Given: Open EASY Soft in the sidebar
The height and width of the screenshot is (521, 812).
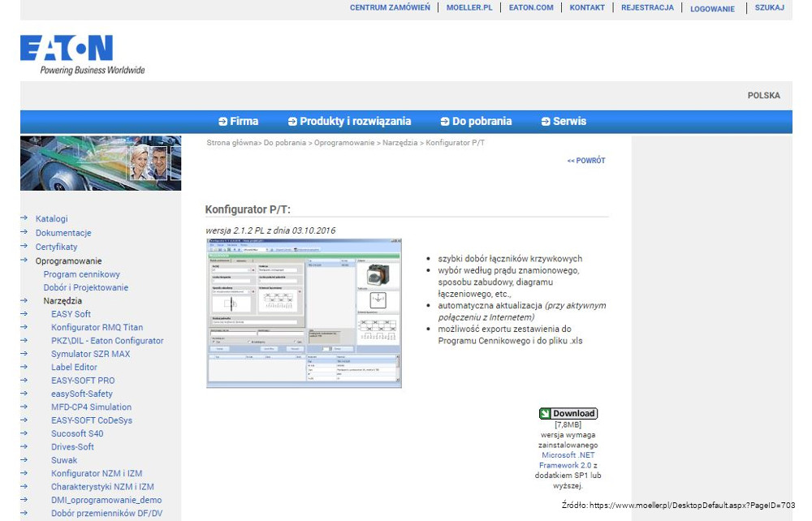Looking at the screenshot, I should pyautogui.click(x=71, y=314).
